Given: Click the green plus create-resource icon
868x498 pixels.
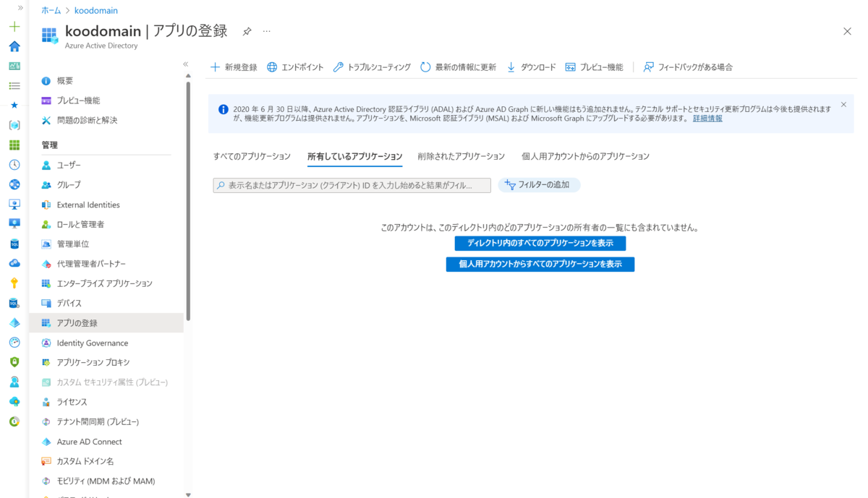Looking at the screenshot, I should tap(14, 27).
